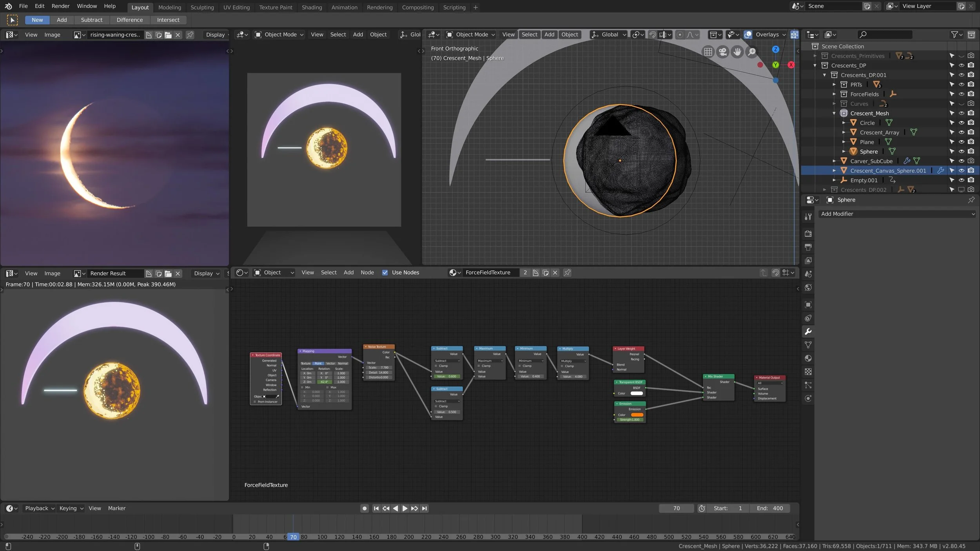Open the Scene properties tab
Image resolution: width=980 pixels, height=551 pixels.
pyautogui.click(x=808, y=274)
